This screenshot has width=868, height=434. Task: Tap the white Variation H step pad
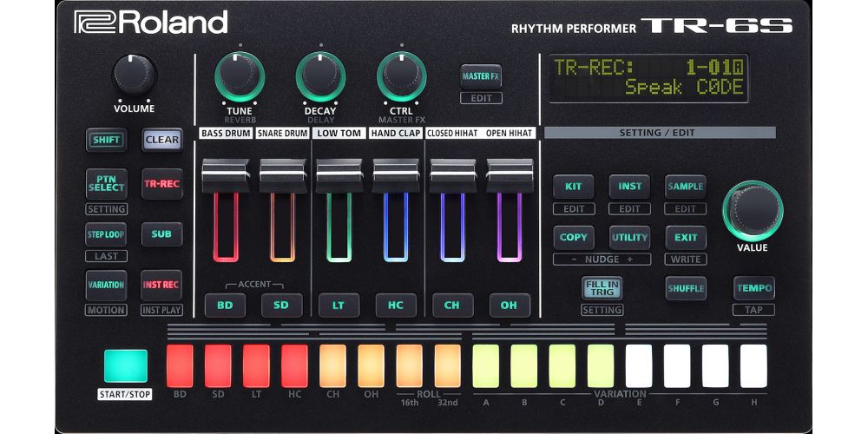(753, 366)
